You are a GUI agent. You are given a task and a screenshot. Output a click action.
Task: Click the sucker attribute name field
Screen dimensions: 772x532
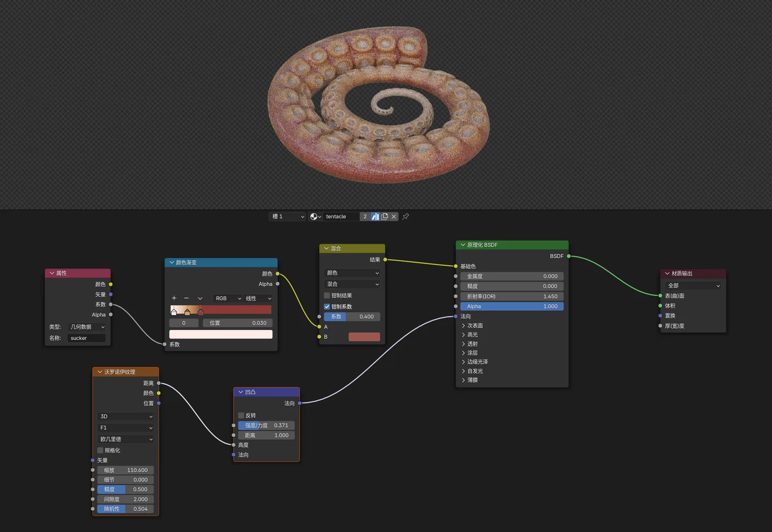[86, 338]
